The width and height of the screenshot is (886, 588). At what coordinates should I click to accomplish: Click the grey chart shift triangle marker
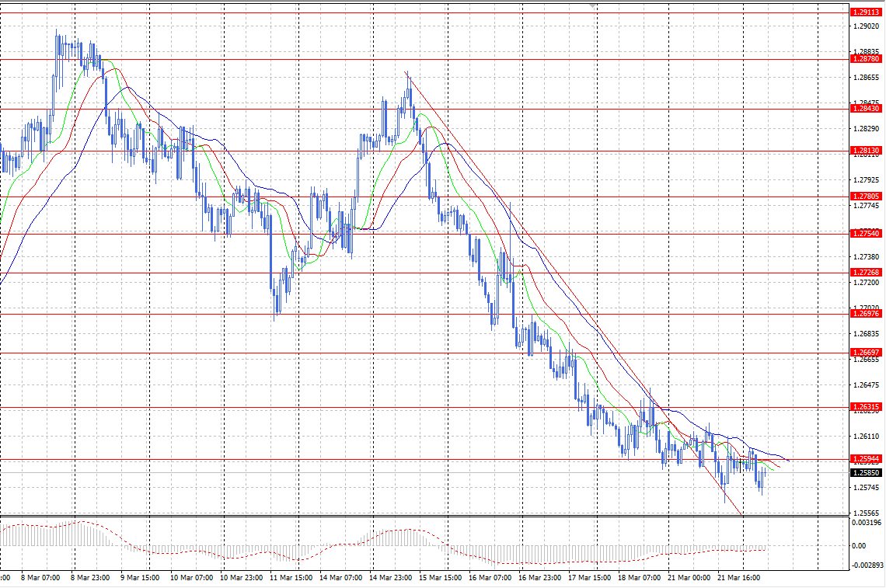593,5
